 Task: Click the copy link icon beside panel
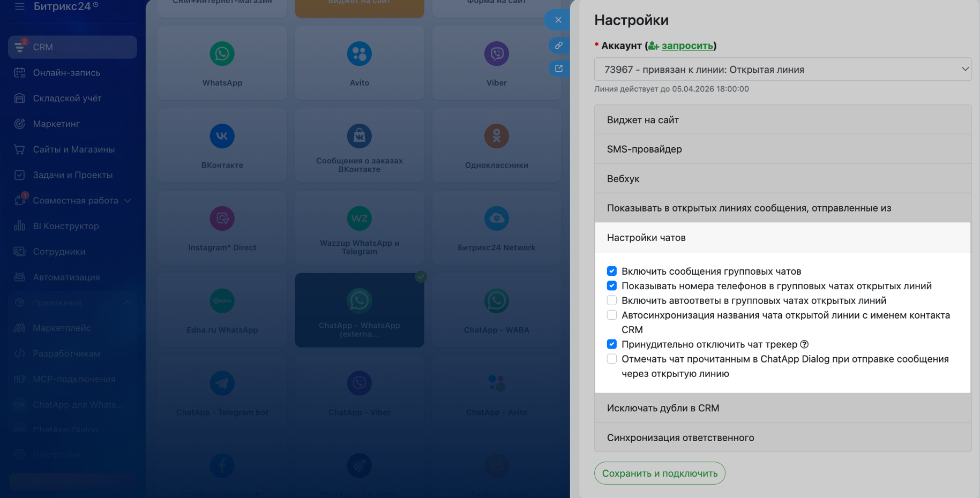pos(558,46)
